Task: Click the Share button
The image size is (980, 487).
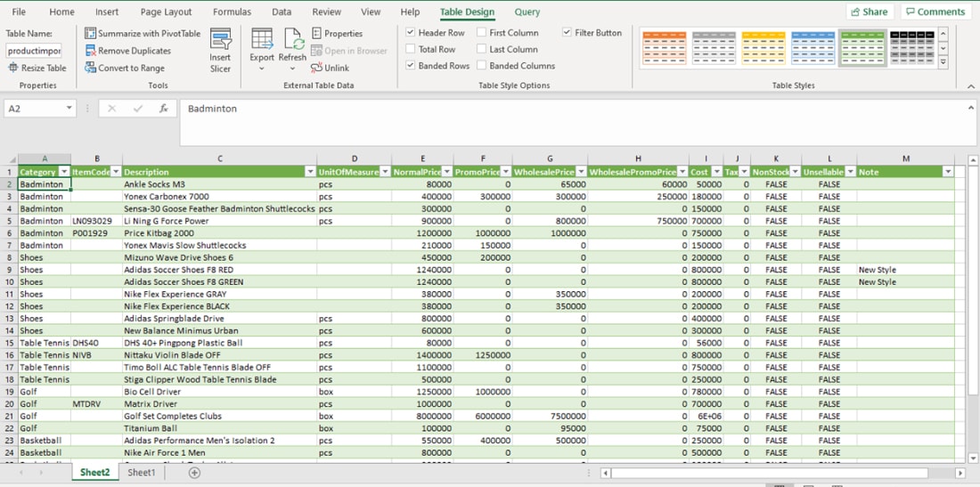Action: pos(870,12)
